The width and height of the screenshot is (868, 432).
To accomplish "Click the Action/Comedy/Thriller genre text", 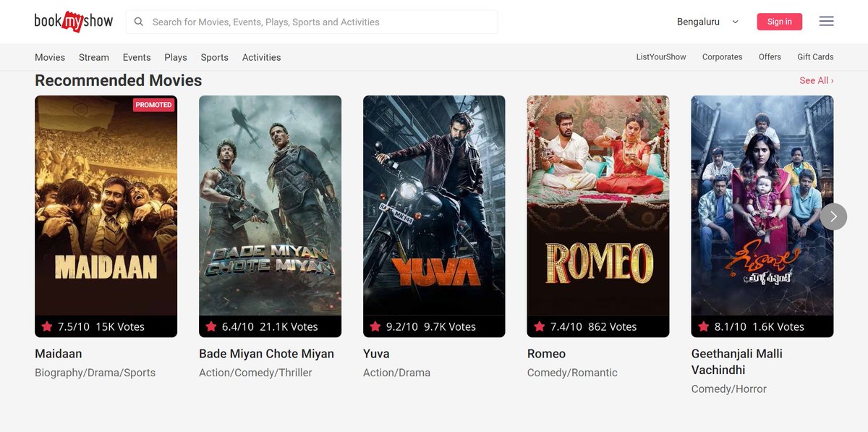I will pos(255,373).
